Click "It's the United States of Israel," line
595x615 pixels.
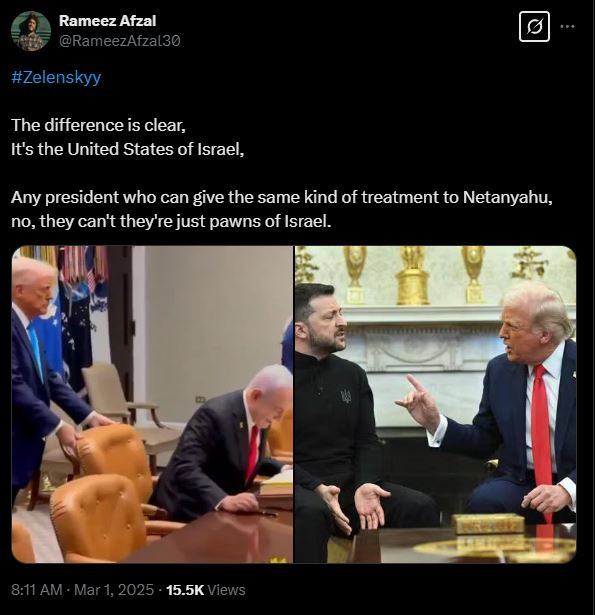tap(128, 149)
